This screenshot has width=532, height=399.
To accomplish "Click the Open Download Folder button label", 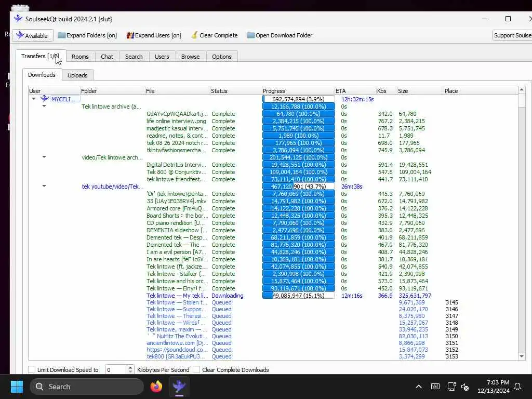I will [284, 35].
